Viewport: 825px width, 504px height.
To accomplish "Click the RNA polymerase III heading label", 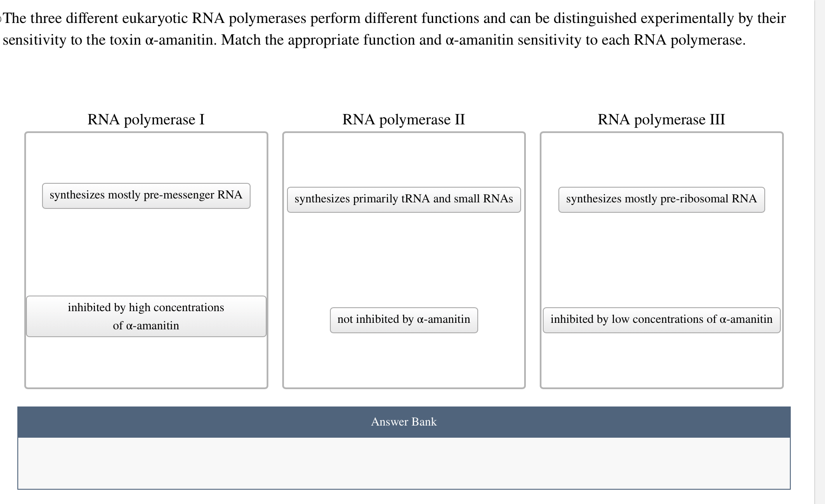I will click(661, 119).
